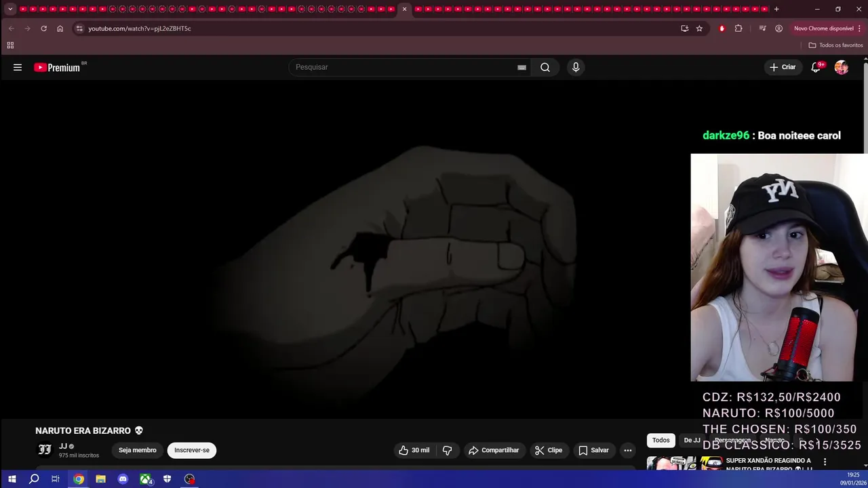Go to Chrome home page button
The image size is (868, 488).
[60, 28]
